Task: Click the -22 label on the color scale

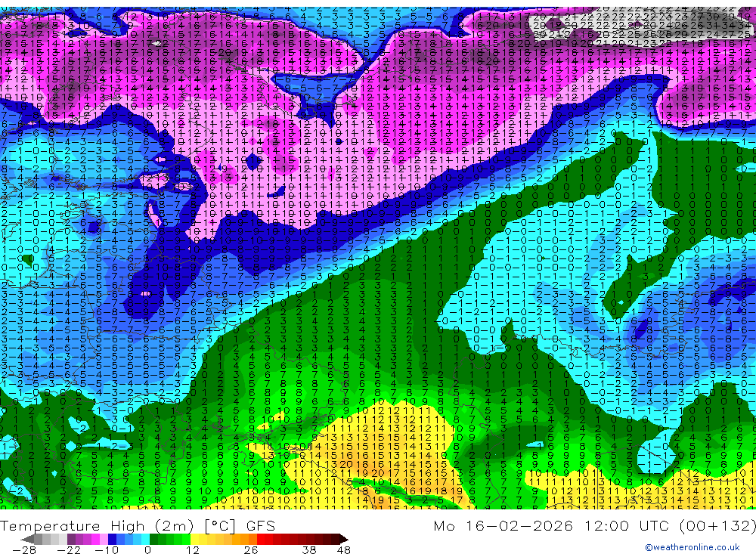Action: tap(69, 549)
